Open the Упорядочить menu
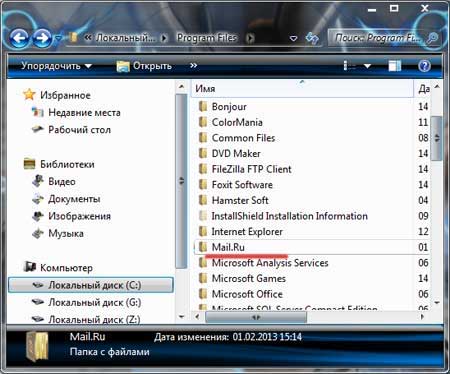This screenshot has height=374, width=450. [56, 66]
